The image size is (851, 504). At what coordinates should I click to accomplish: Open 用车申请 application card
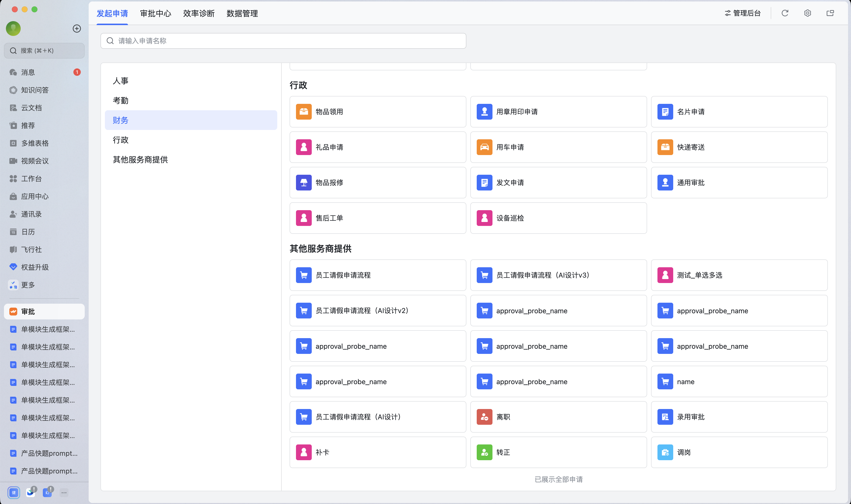click(x=558, y=147)
